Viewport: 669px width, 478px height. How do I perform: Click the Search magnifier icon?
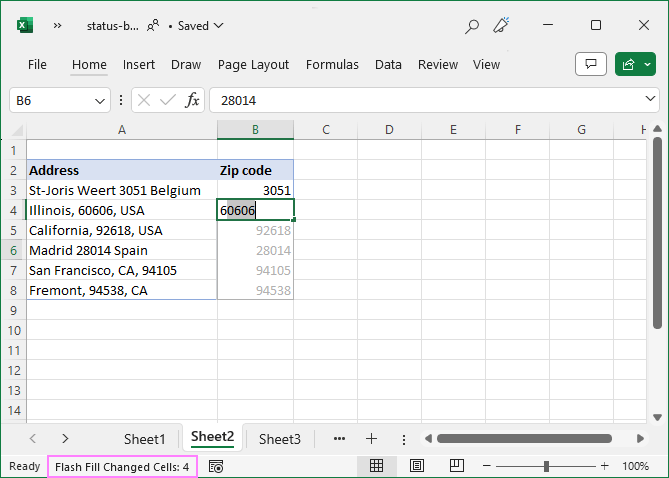point(472,26)
